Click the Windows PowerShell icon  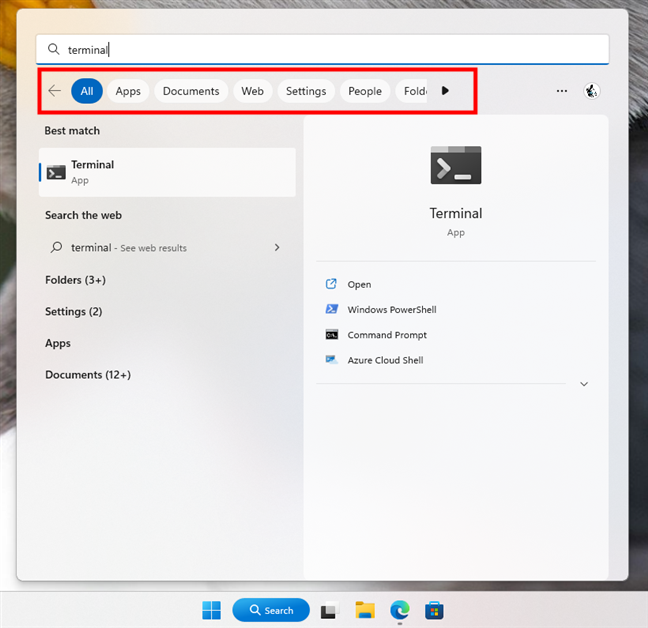[332, 309]
